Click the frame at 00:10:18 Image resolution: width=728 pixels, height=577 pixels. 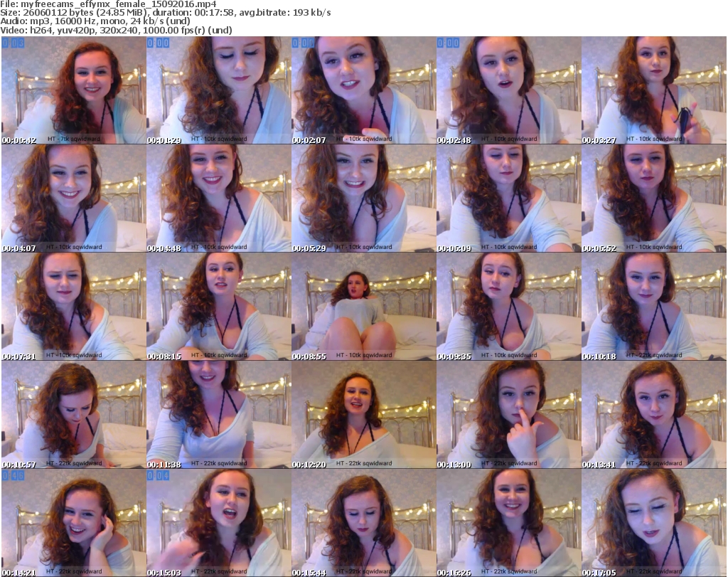653,307
